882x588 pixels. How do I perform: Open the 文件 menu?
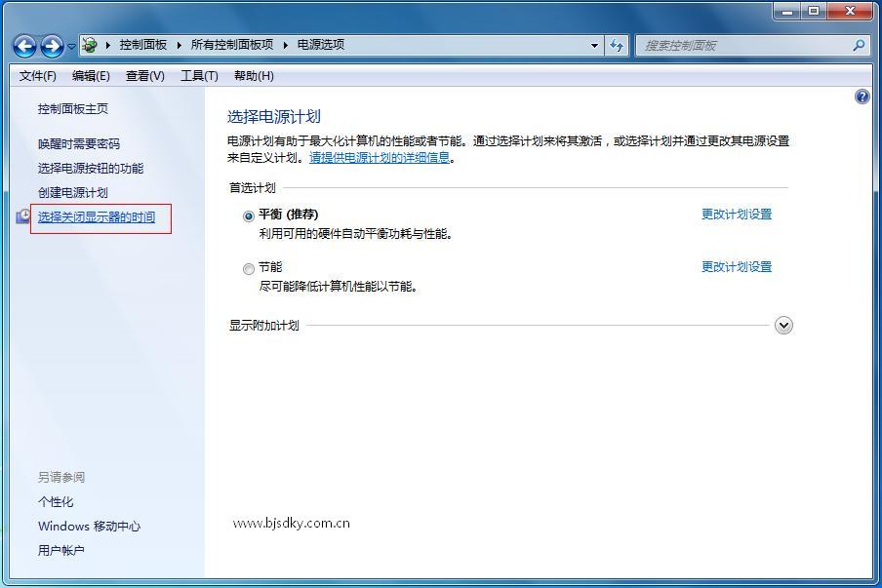click(x=36, y=75)
